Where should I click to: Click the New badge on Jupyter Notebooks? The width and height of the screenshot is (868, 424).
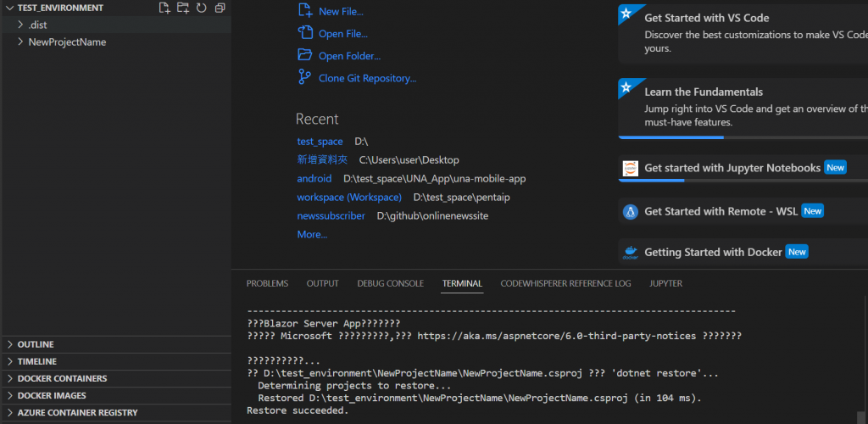[x=835, y=168]
